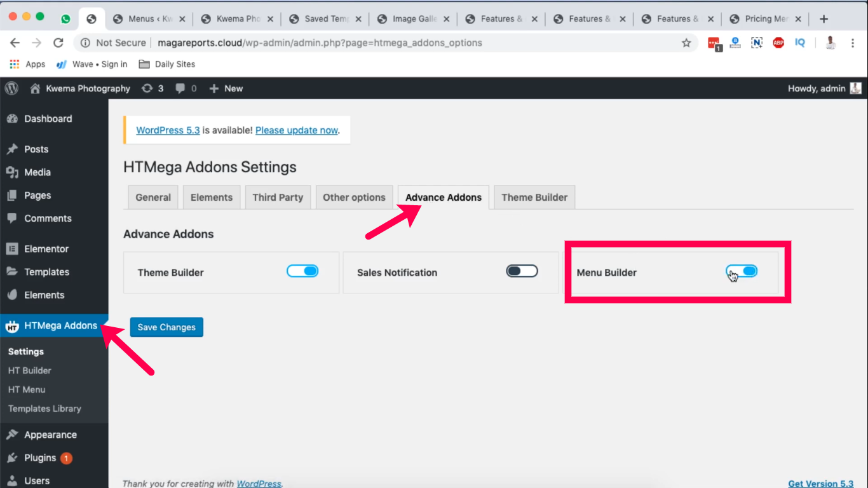Switch to the Image Gallery browser tab

pos(414,19)
